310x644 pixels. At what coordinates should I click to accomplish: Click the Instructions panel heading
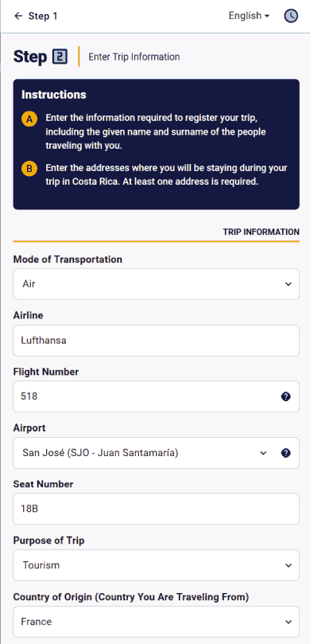(54, 95)
